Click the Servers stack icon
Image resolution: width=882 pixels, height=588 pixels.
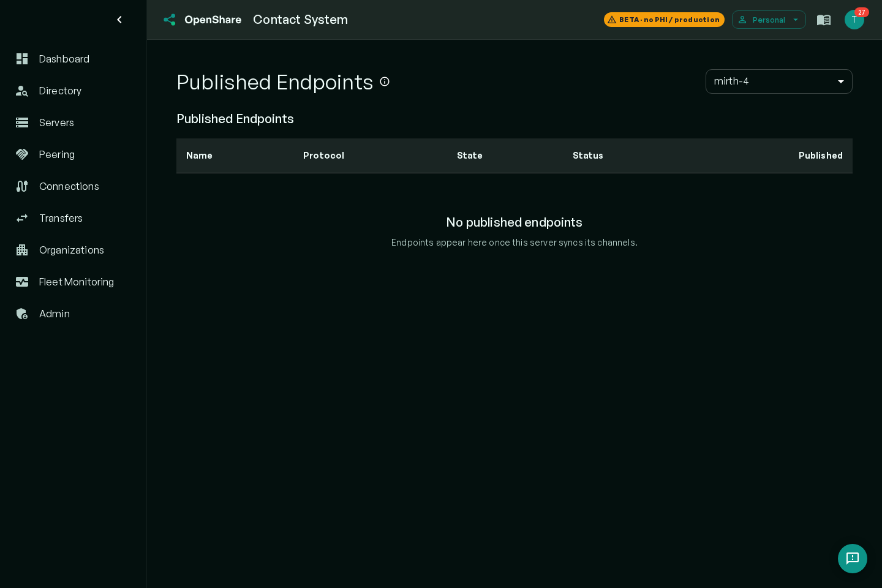click(22, 123)
